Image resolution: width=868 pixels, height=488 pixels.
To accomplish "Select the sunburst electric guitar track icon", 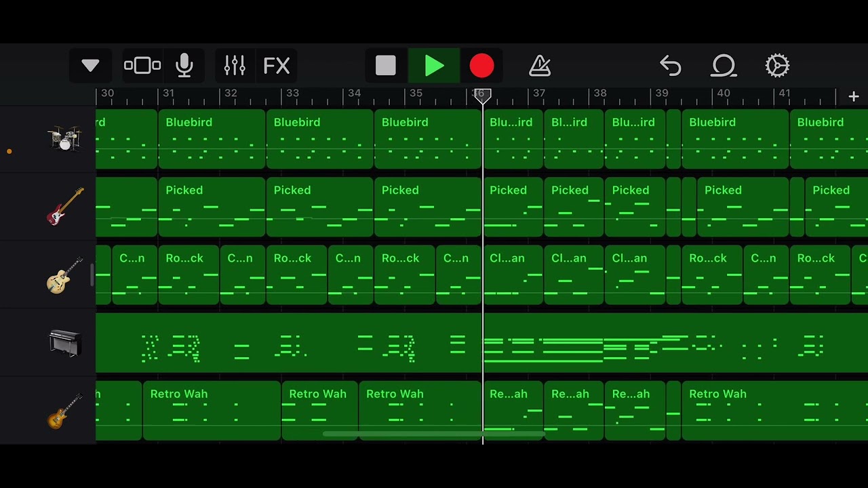I will click(x=65, y=411).
